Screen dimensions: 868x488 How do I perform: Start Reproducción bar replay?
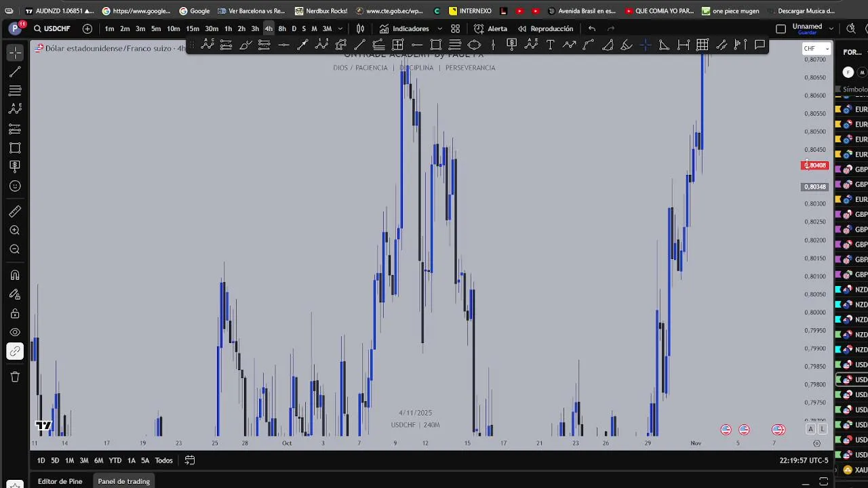[545, 28]
